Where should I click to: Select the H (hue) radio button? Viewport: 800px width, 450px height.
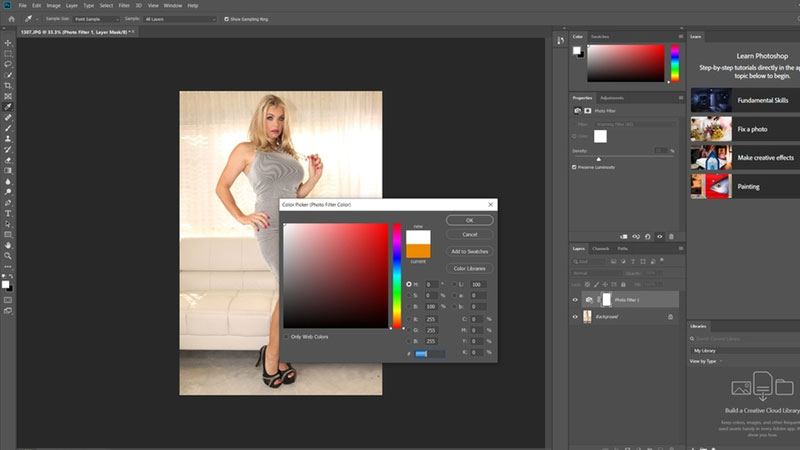409,284
